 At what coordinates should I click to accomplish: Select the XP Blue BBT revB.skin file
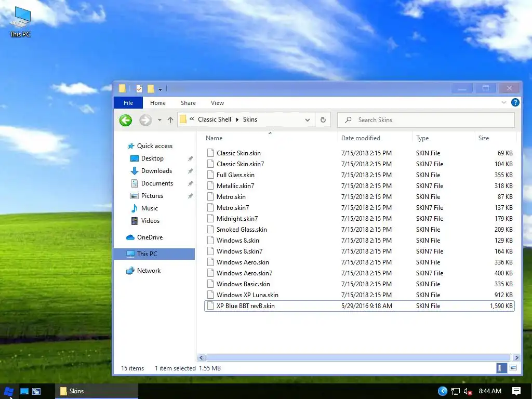360,305
